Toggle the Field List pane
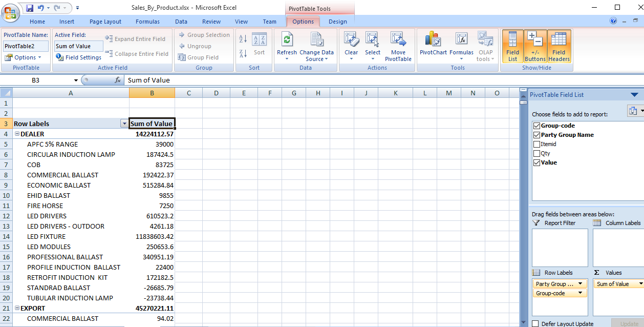Screen dimensions: 644x327 point(512,46)
